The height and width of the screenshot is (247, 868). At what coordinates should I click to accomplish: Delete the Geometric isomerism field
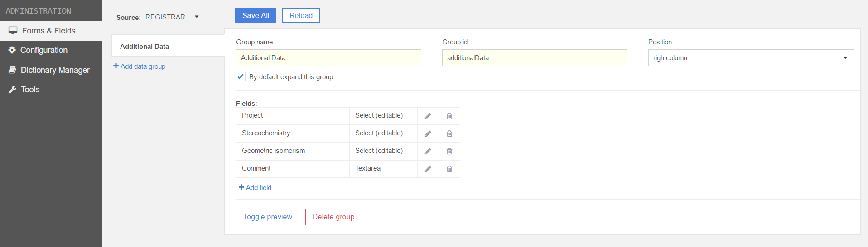pos(449,151)
